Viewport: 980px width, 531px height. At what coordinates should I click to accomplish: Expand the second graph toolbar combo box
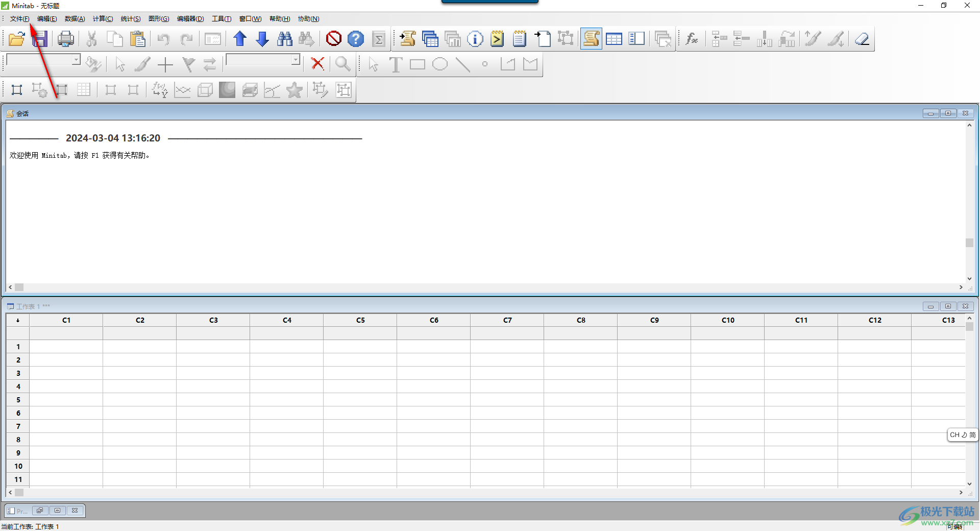coord(296,60)
